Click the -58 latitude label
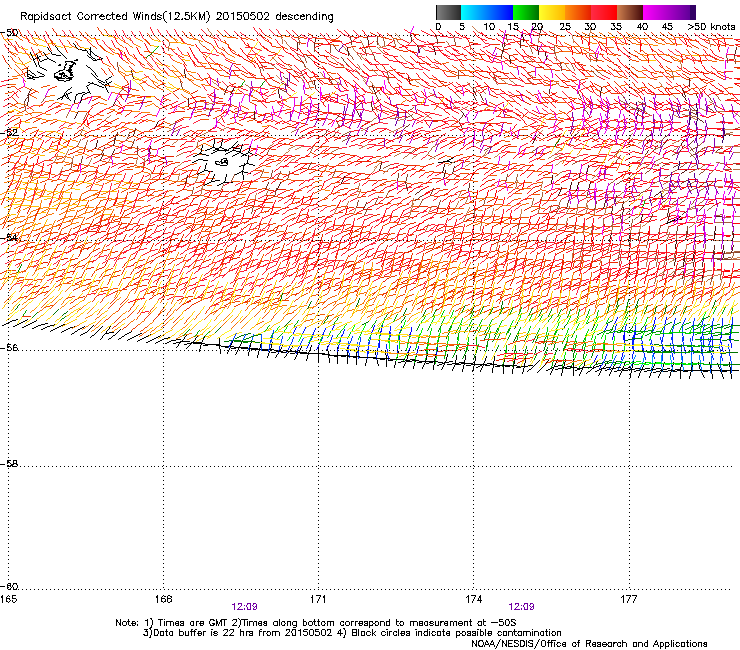 [x=9, y=464]
